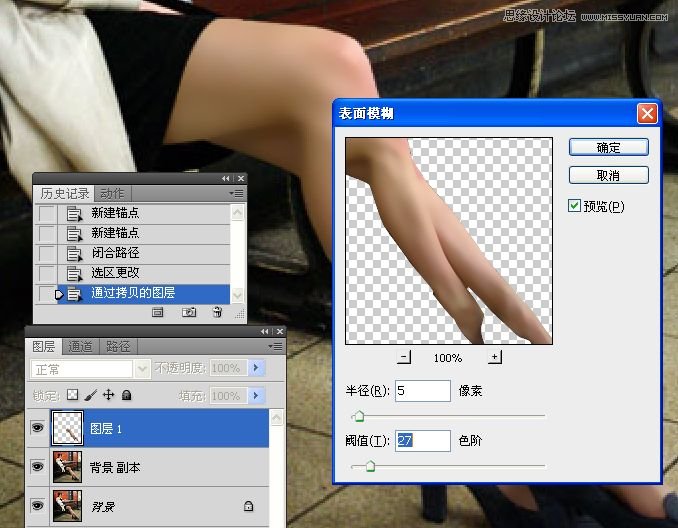Click the document icon of 闭合路径 state
The image size is (678, 528).
(74, 253)
